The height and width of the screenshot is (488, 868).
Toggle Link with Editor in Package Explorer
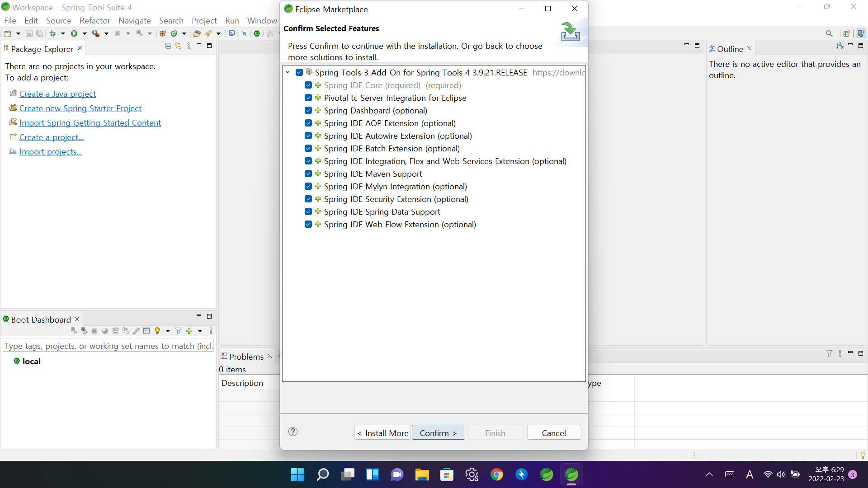178,46
